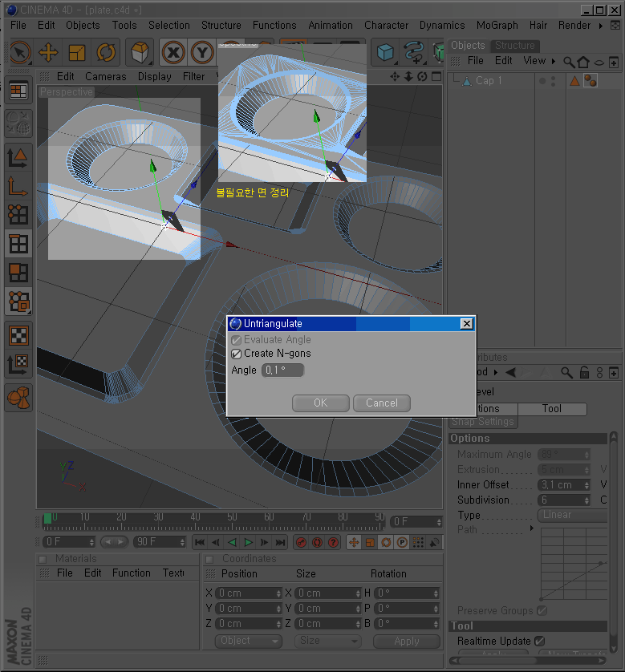This screenshot has width=625, height=672.
Task: Expand Object Manager View overflow arrow
Action: tap(554, 61)
